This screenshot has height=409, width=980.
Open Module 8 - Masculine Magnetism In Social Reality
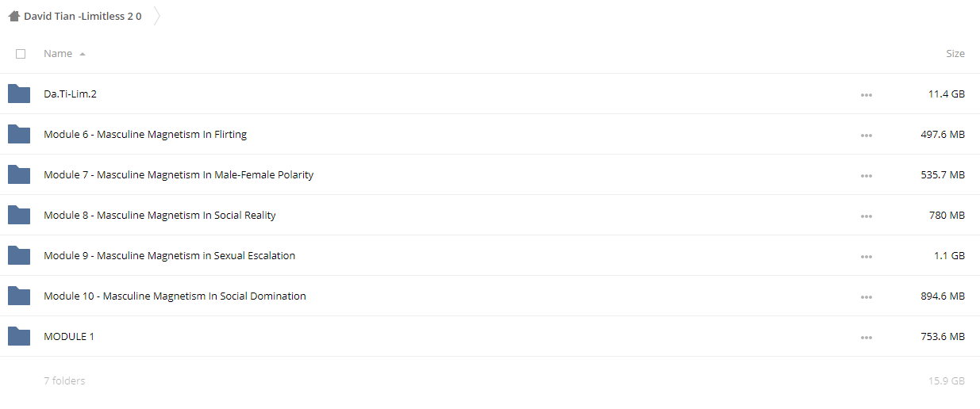click(159, 215)
